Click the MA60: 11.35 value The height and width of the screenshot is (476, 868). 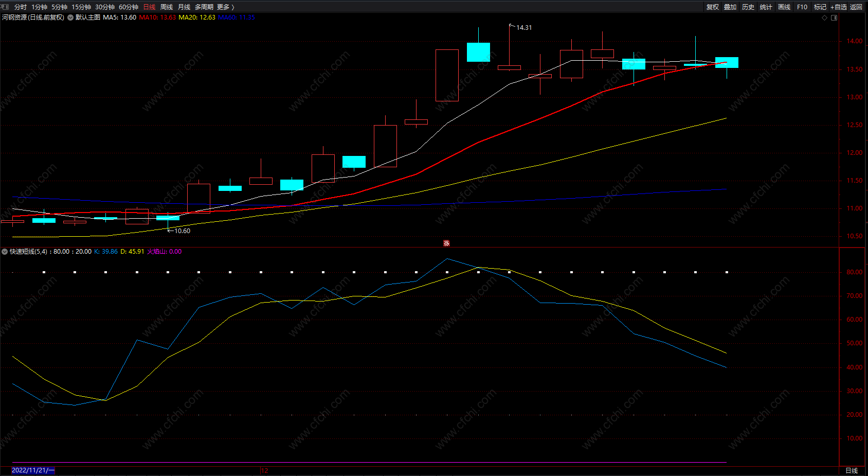[x=237, y=17]
